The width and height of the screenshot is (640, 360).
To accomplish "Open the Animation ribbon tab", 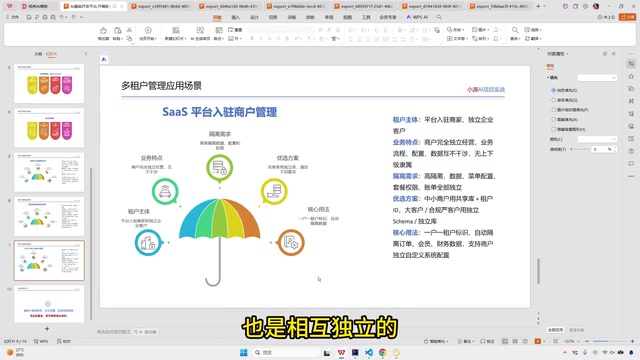I will click(x=291, y=17).
